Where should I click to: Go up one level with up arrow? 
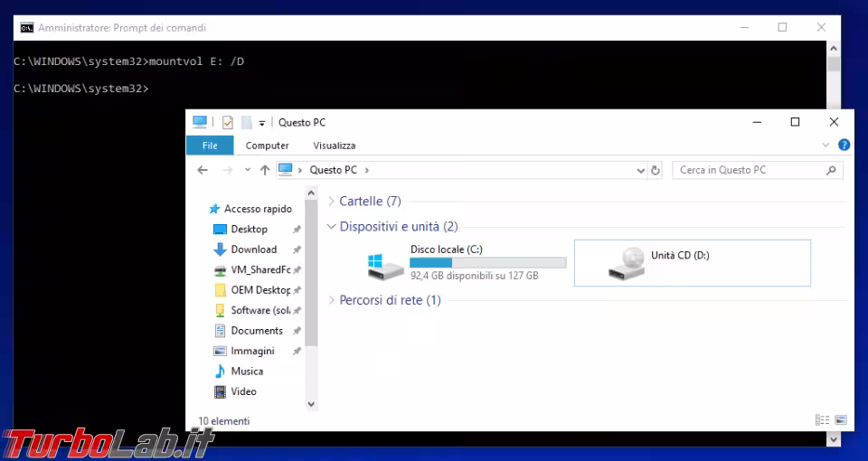(x=265, y=170)
